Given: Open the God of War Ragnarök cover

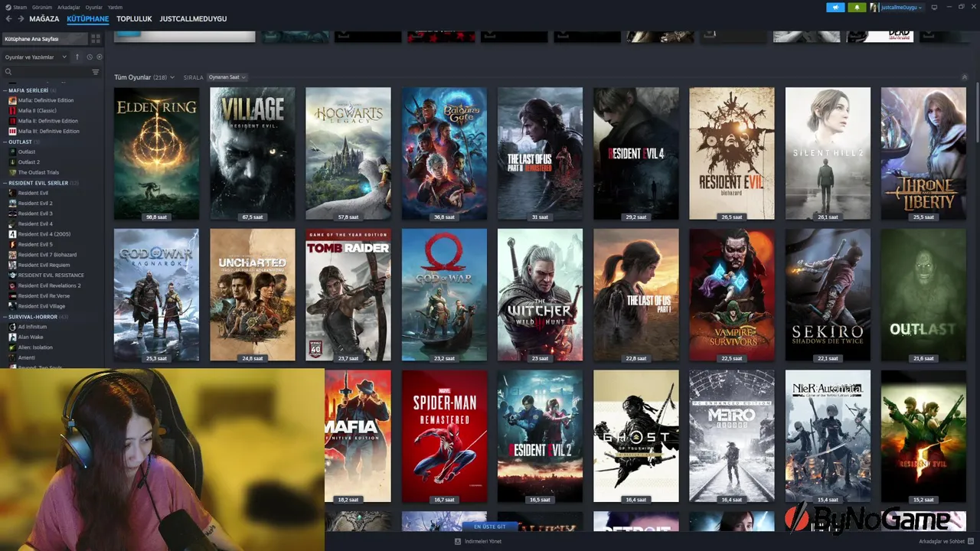Looking at the screenshot, I should 156,295.
